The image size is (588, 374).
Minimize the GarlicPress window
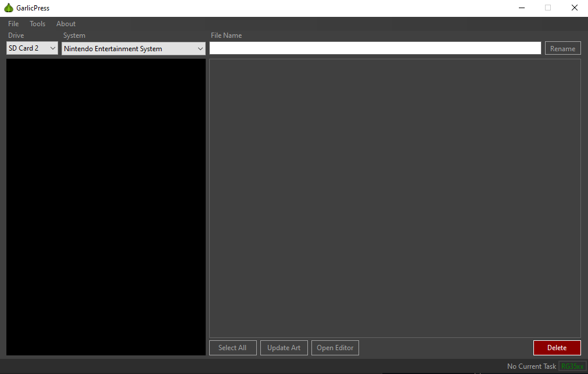click(x=521, y=8)
